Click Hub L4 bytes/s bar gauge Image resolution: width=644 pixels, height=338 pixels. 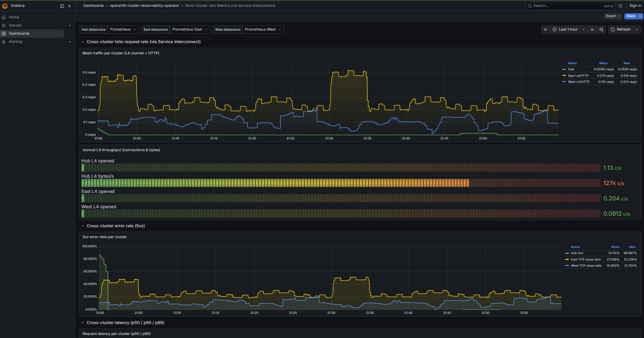341,183
